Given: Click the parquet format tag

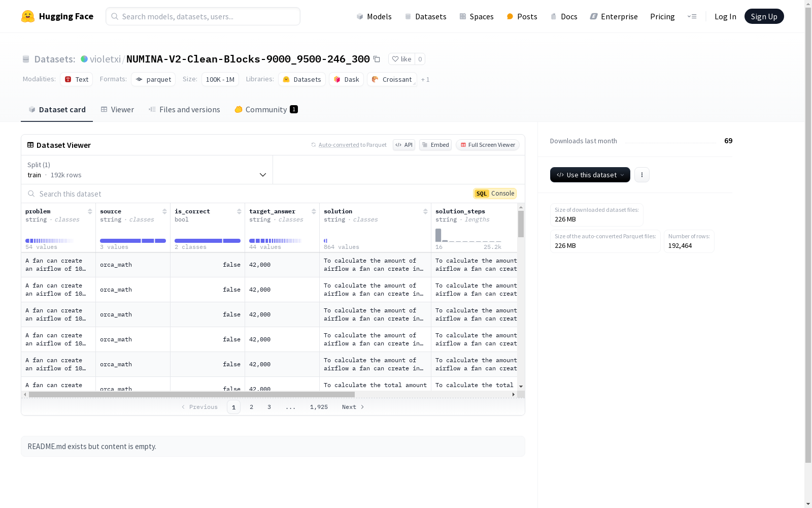Looking at the screenshot, I should 153,79.
